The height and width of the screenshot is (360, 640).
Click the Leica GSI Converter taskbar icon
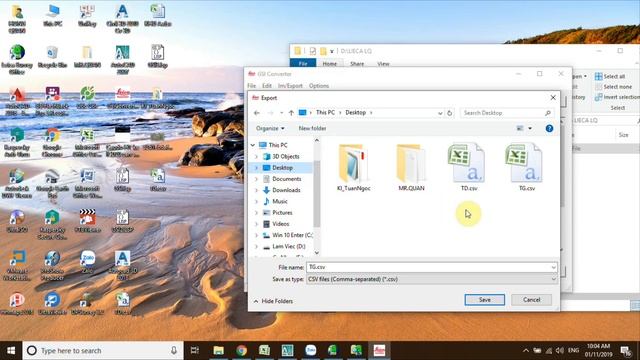pyautogui.click(x=379, y=351)
